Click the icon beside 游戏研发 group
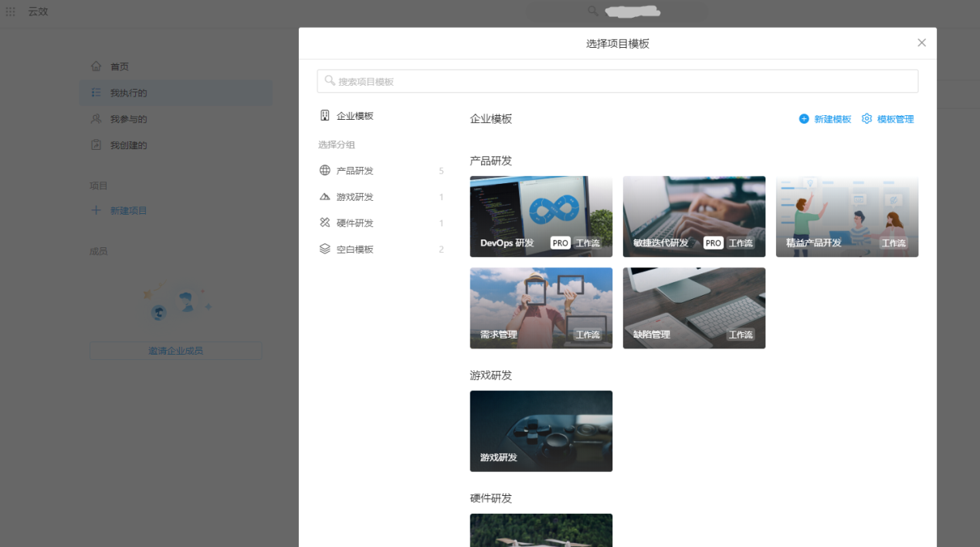 [x=325, y=197]
